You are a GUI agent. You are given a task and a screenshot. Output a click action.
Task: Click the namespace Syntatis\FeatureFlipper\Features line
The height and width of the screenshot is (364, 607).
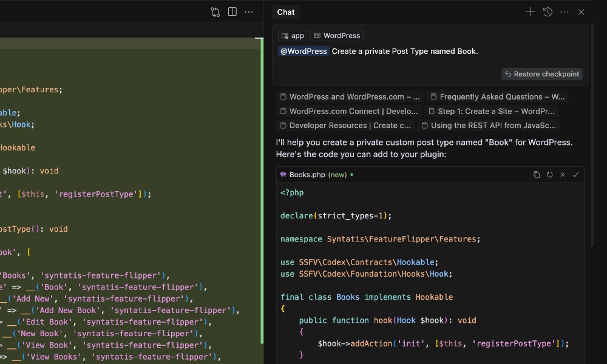click(380, 239)
